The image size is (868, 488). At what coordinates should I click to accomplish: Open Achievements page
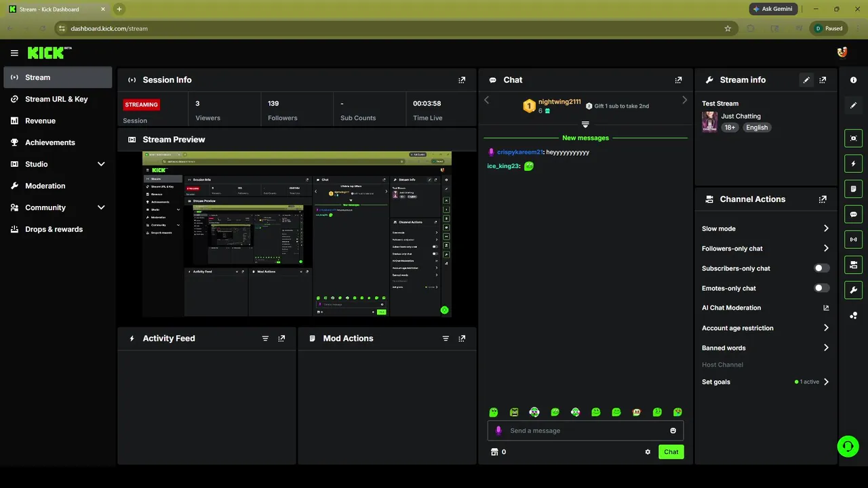58,142
